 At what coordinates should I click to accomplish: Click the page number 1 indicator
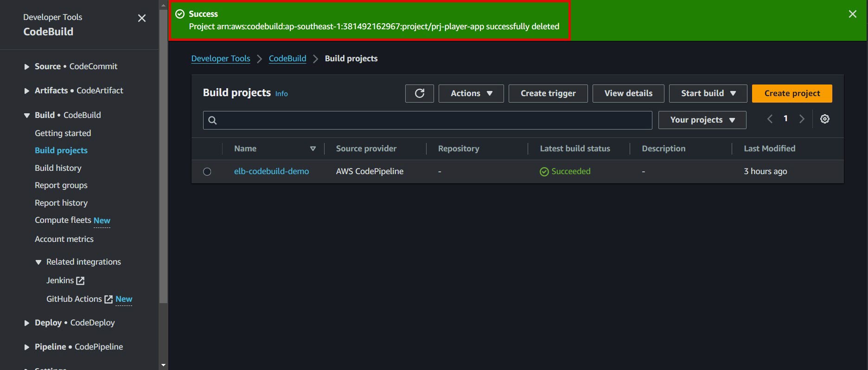[785, 118]
